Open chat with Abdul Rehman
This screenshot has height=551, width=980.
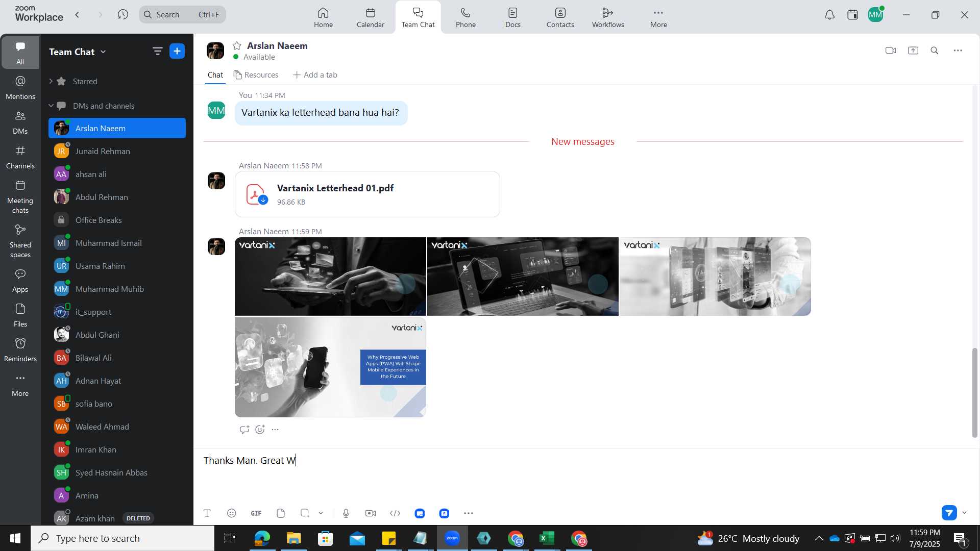pos(117,197)
